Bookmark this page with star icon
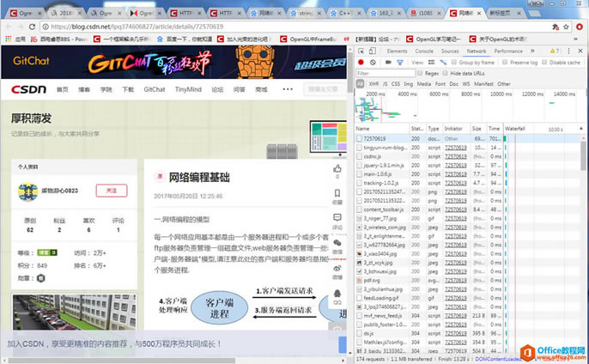 coord(566,27)
